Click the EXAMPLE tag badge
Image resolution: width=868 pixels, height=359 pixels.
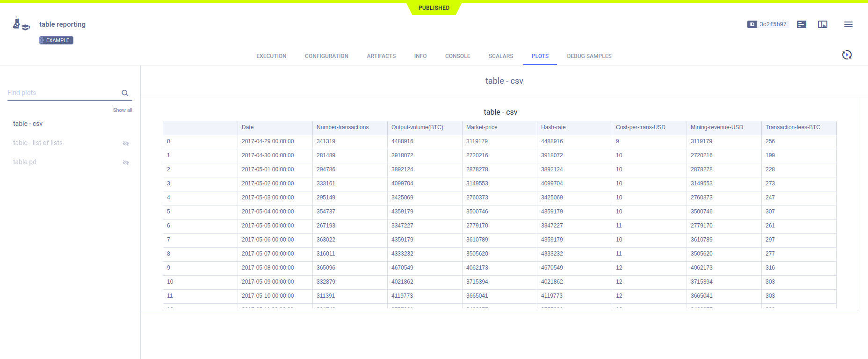click(57, 40)
